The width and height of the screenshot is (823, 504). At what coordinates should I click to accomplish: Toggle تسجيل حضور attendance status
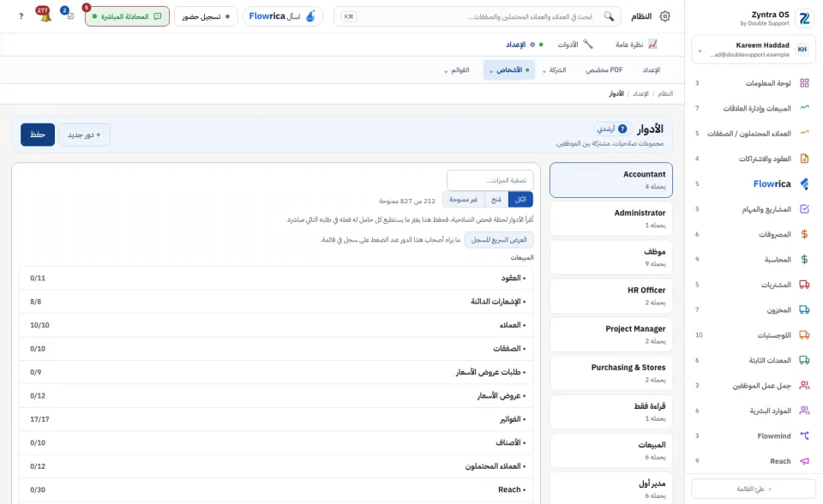point(206,16)
